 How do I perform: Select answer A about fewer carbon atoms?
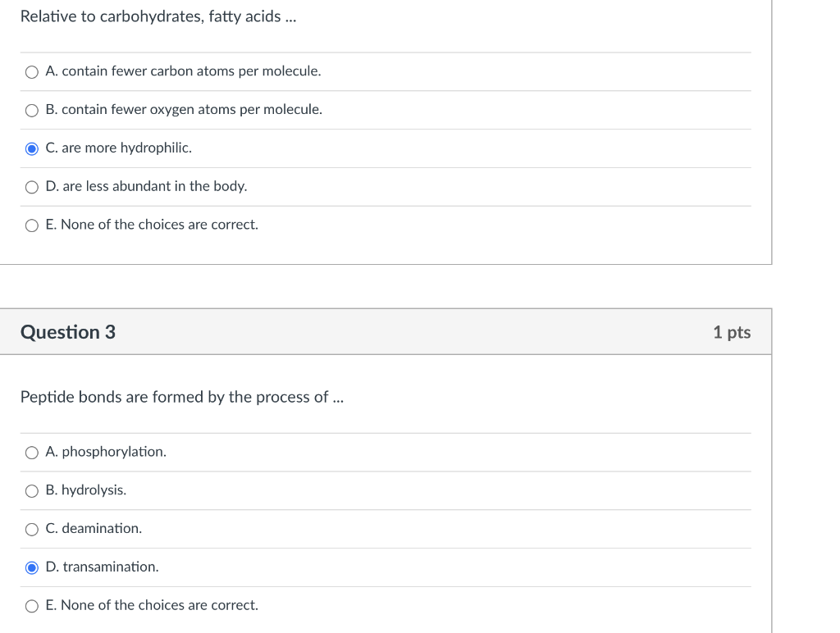(31, 71)
